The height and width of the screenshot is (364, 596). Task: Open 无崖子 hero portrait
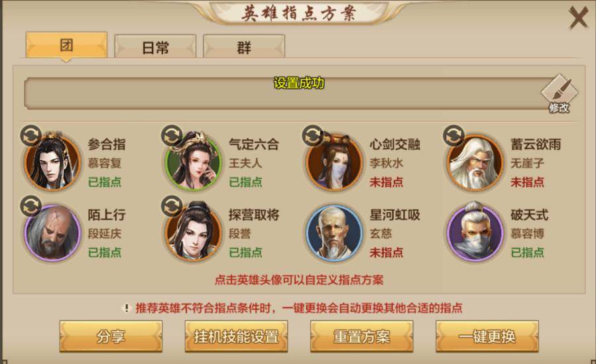(475, 162)
